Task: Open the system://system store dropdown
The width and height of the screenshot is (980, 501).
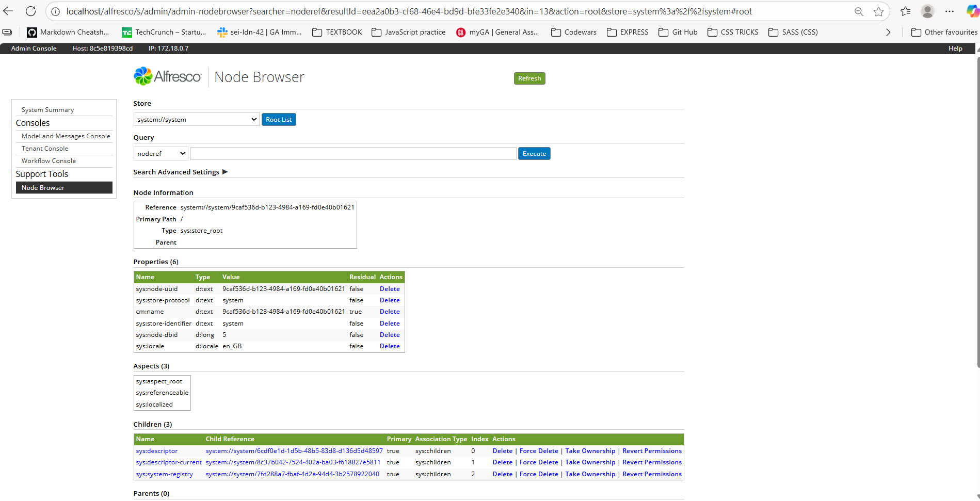Action: (196, 119)
